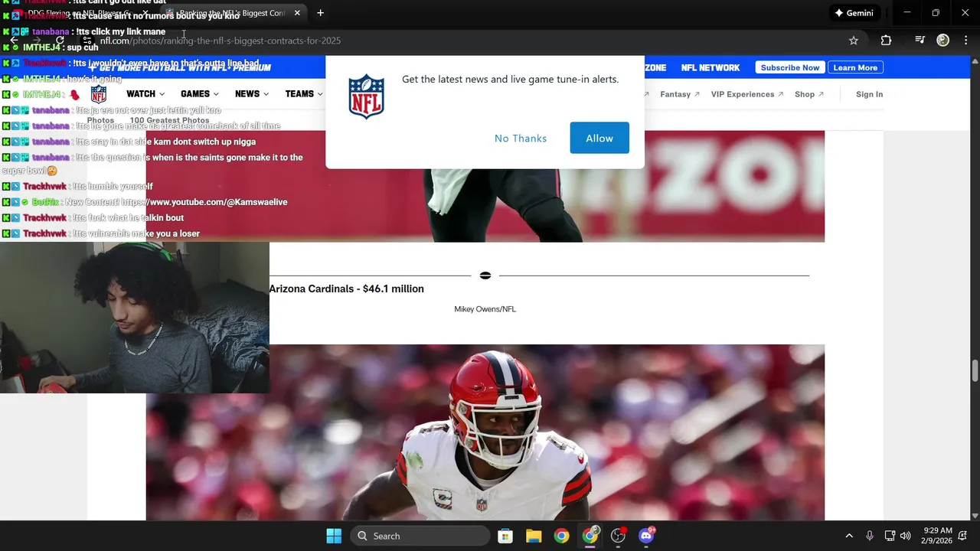Click the Subscribe Now button

click(790, 67)
